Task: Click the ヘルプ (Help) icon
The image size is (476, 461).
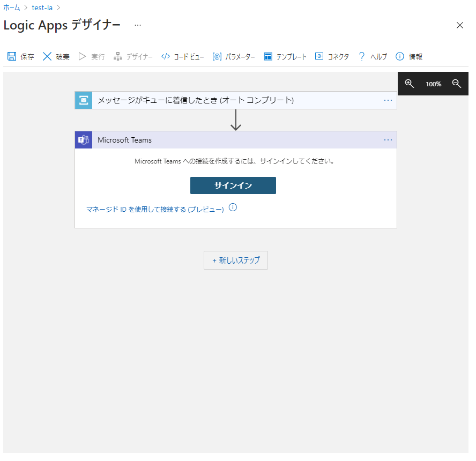Action: (x=363, y=56)
